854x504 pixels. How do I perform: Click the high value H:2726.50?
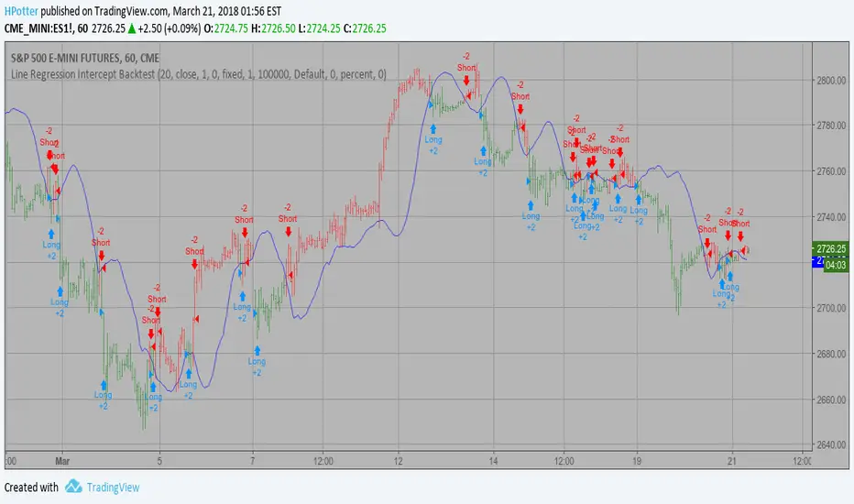273,28
